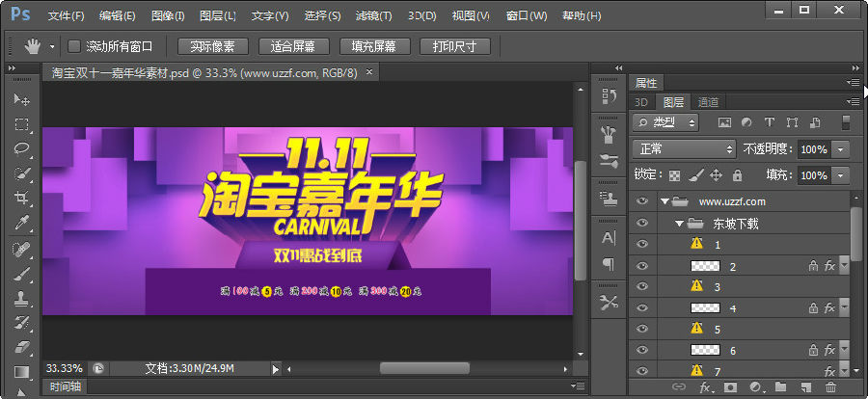The width and height of the screenshot is (868, 399).
Task: Open the 滤镜(T) menu
Action: coord(373,16)
